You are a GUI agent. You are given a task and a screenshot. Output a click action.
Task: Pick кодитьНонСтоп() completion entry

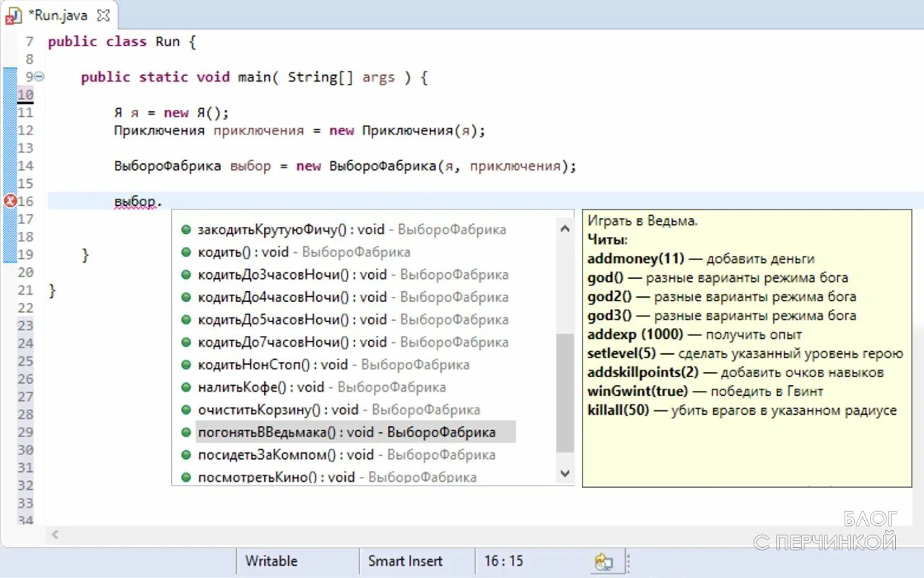click(x=334, y=365)
